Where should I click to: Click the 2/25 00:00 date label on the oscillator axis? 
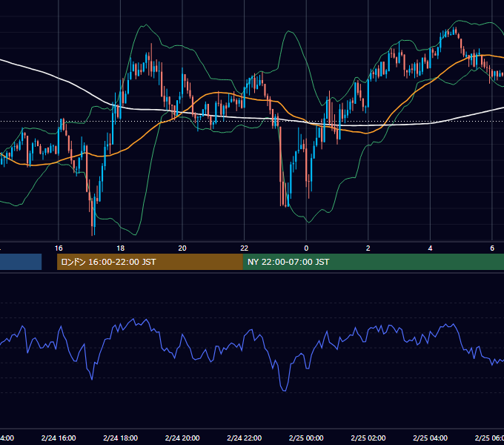(306, 438)
